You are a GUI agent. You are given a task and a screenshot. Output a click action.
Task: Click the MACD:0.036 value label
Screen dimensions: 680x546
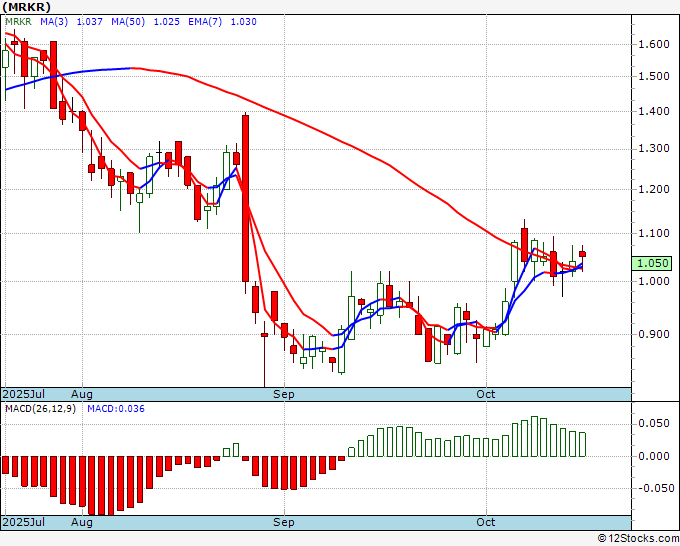point(116,409)
